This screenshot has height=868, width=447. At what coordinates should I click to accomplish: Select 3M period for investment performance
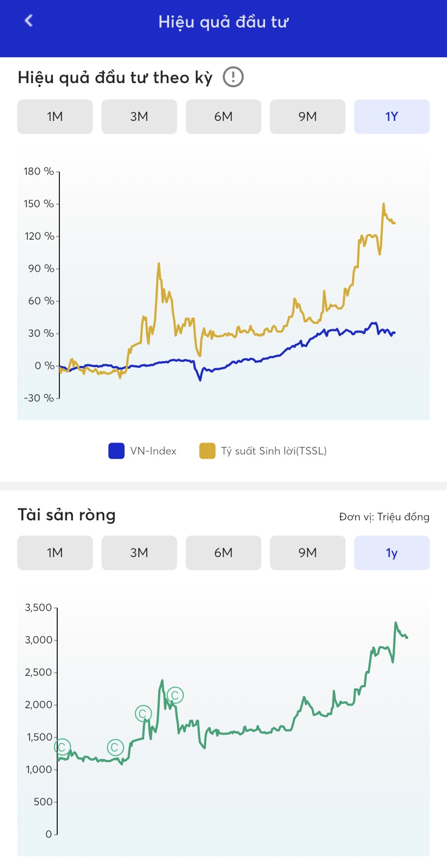coord(139,117)
